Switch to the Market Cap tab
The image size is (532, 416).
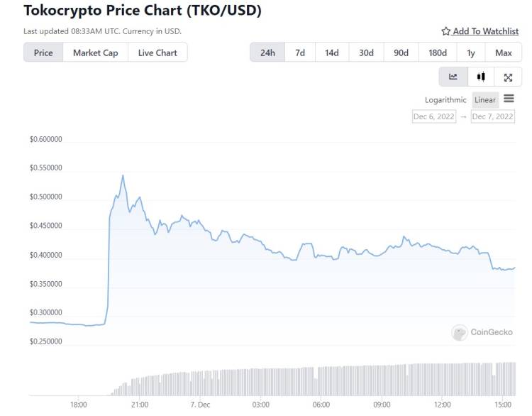[x=95, y=53]
